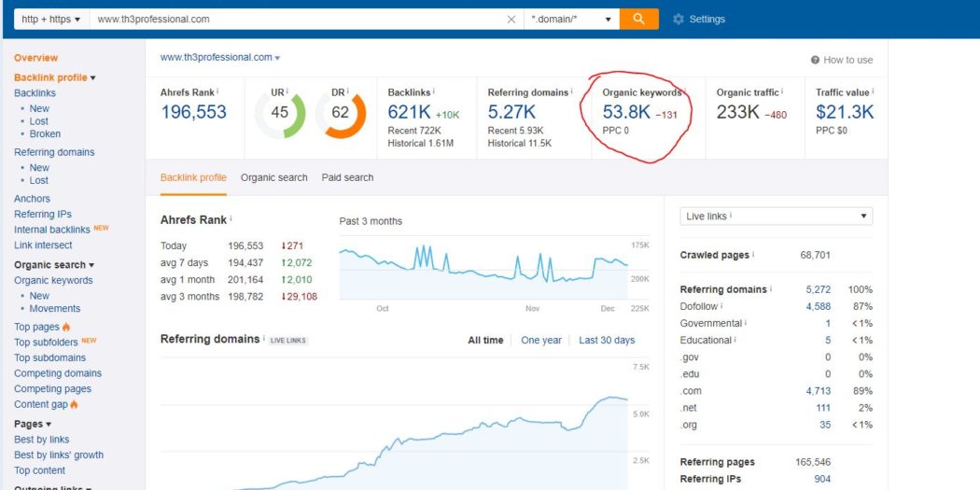Click the 4,588 Dofollow count
Viewport: 980px width, 490px height.
pyautogui.click(x=819, y=306)
